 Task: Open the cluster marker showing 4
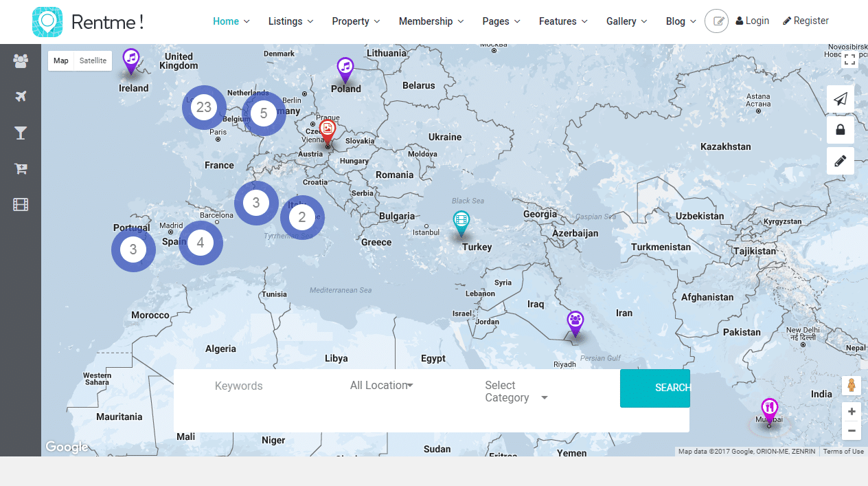201,243
